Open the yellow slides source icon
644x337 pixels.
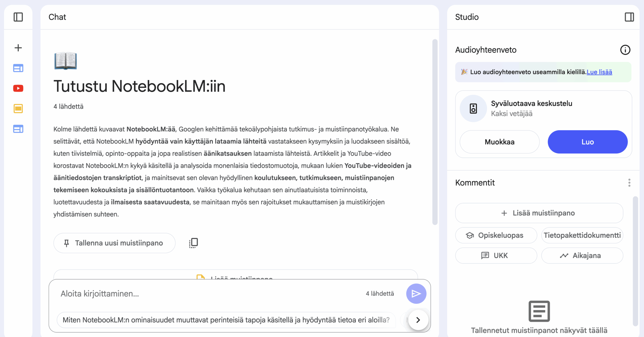pyautogui.click(x=18, y=109)
